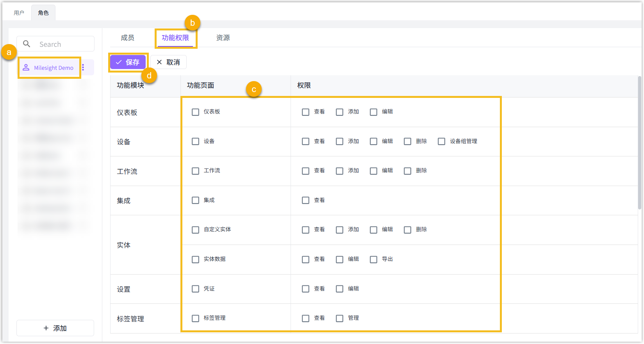Switch to the 角色 tab
The image size is (644, 344).
[x=43, y=13]
